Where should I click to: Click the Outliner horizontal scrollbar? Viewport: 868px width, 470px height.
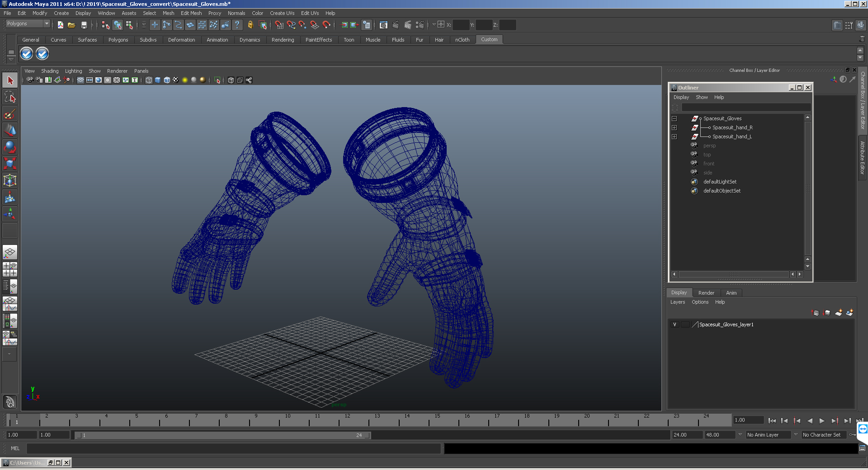click(x=733, y=274)
